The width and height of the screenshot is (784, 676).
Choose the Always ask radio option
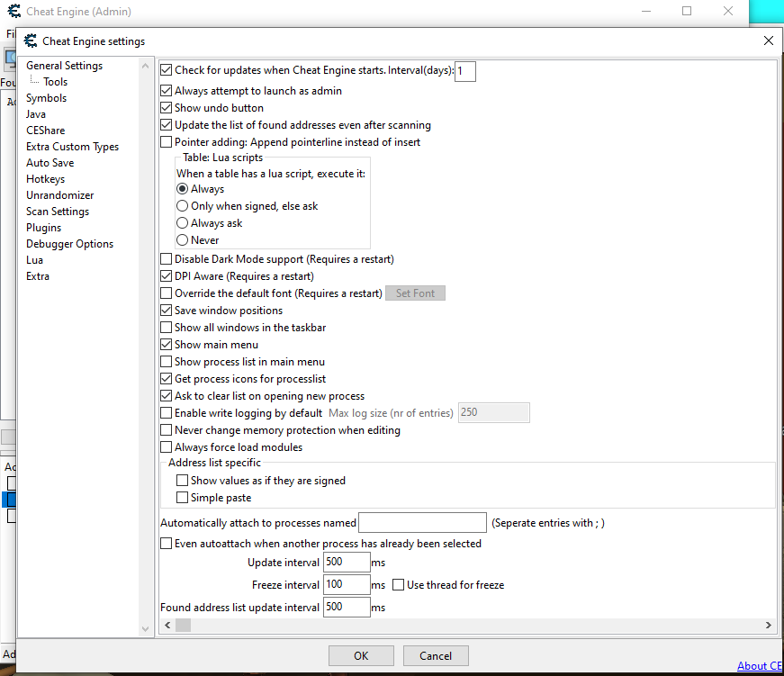coord(183,223)
